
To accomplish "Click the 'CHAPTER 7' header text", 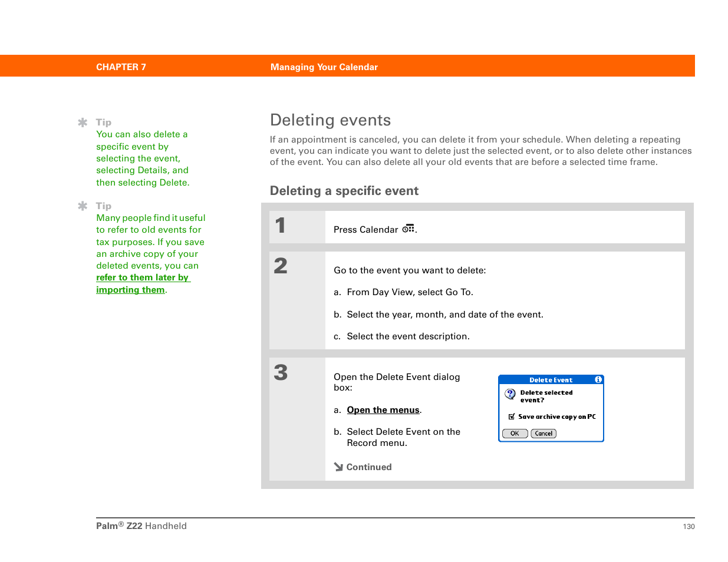I will pos(121,67).
